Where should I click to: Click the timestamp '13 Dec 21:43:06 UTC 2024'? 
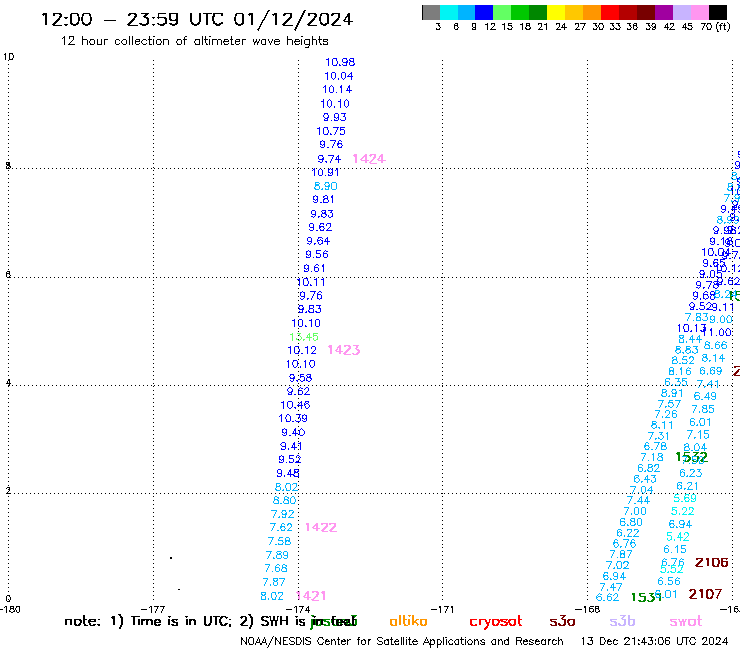coord(654,641)
